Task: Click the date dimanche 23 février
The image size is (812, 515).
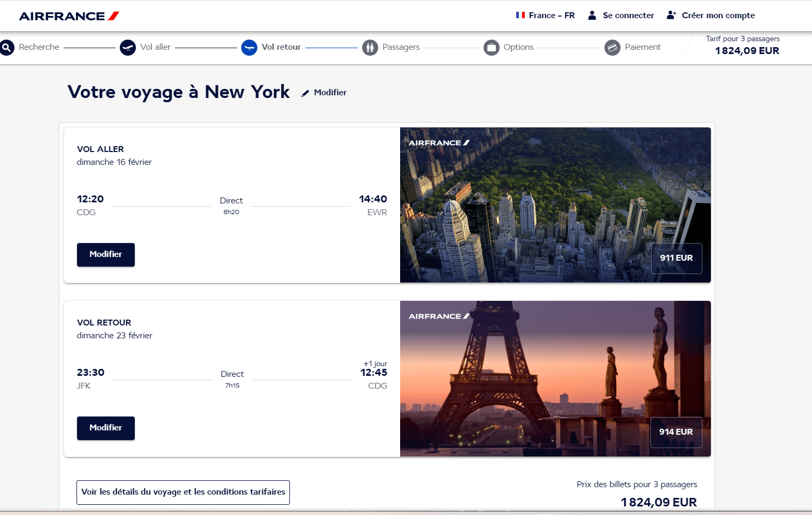Action: (x=114, y=336)
